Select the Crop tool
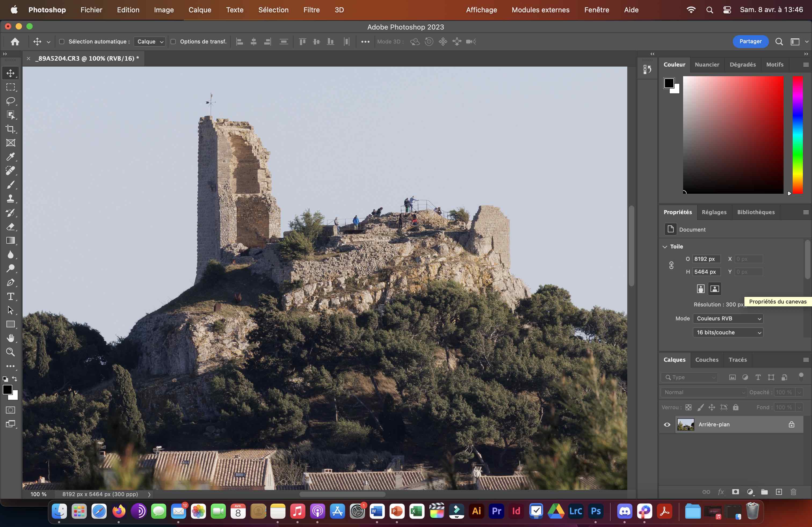Image resolution: width=812 pixels, height=527 pixels. coord(10,129)
